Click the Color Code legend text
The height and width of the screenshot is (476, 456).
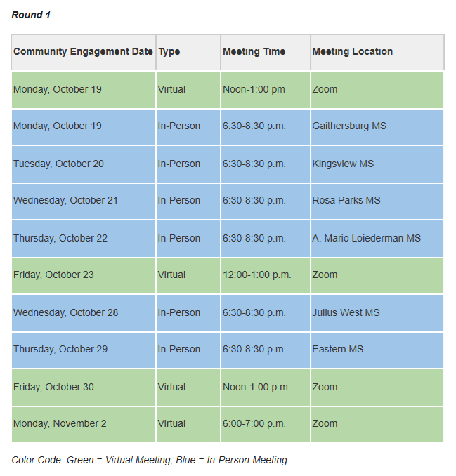click(x=150, y=461)
